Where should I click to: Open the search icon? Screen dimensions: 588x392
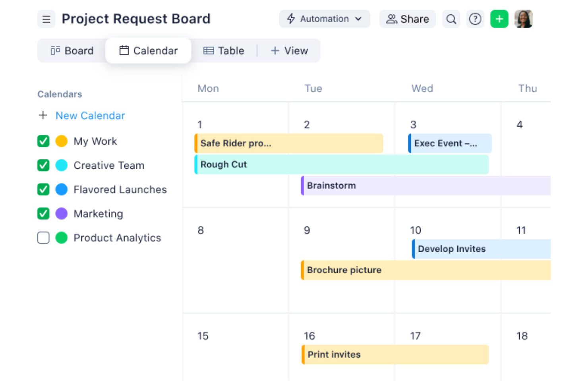coord(451,19)
